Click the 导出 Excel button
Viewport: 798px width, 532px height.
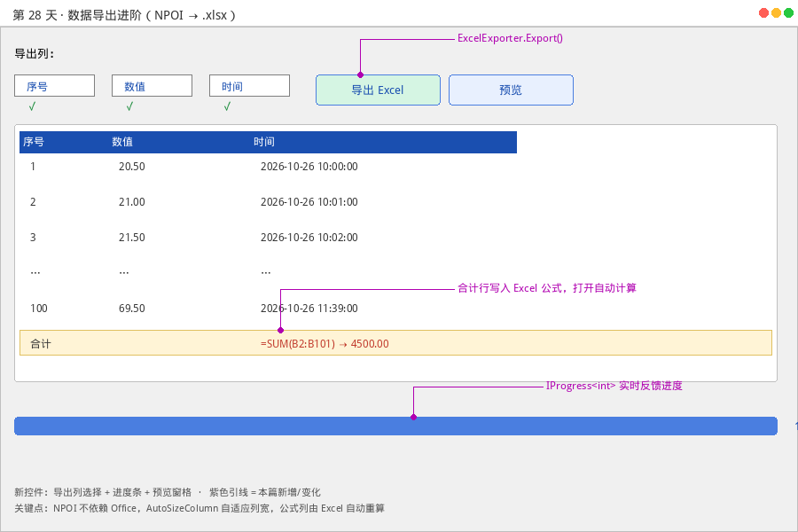(378, 90)
